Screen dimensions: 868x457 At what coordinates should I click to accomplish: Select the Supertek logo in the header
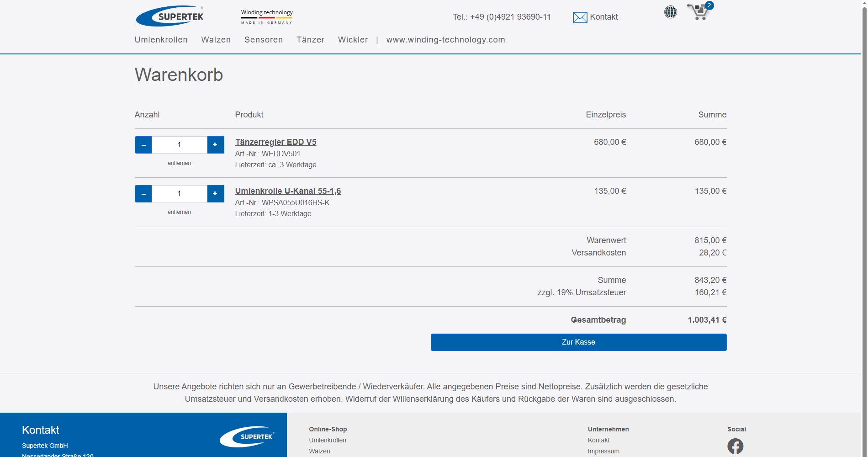tap(170, 16)
